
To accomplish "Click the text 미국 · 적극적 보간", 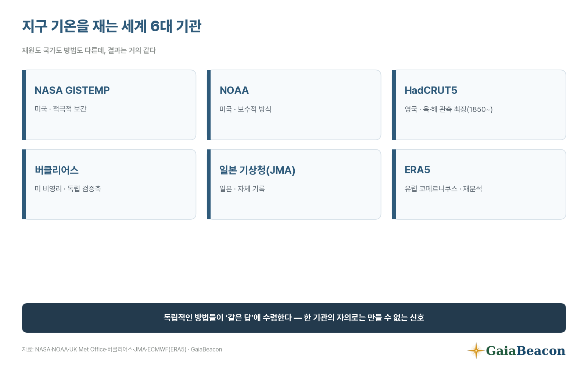I will click(61, 109).
